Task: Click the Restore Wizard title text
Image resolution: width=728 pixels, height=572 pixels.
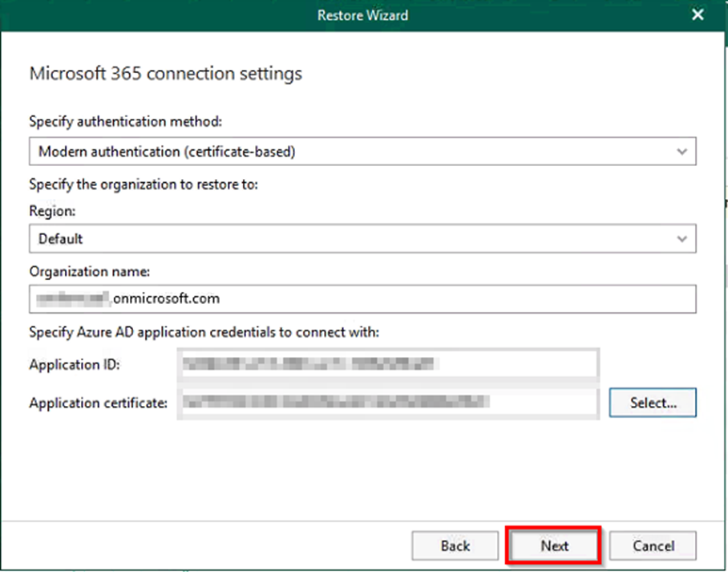Action: 362,15
